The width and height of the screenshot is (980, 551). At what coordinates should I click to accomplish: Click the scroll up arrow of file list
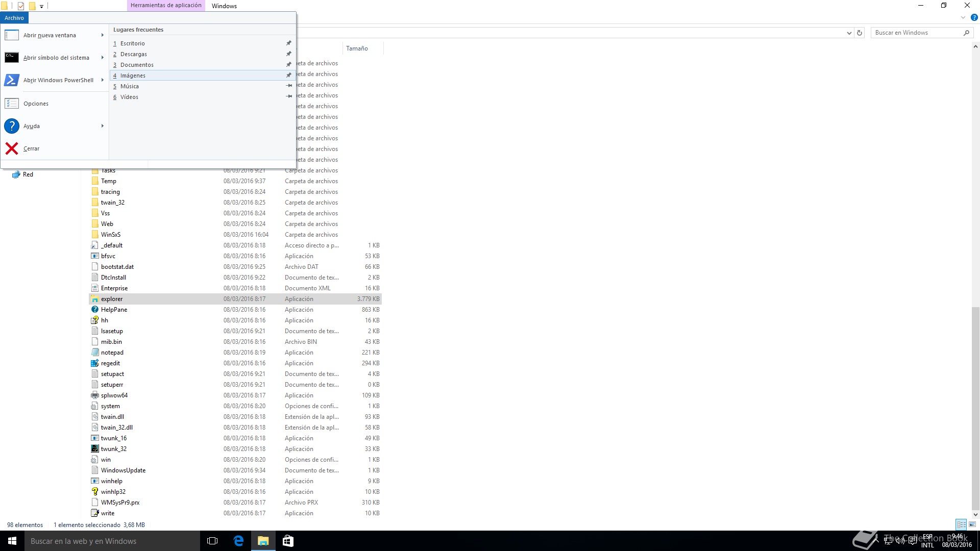pos(975,46)
